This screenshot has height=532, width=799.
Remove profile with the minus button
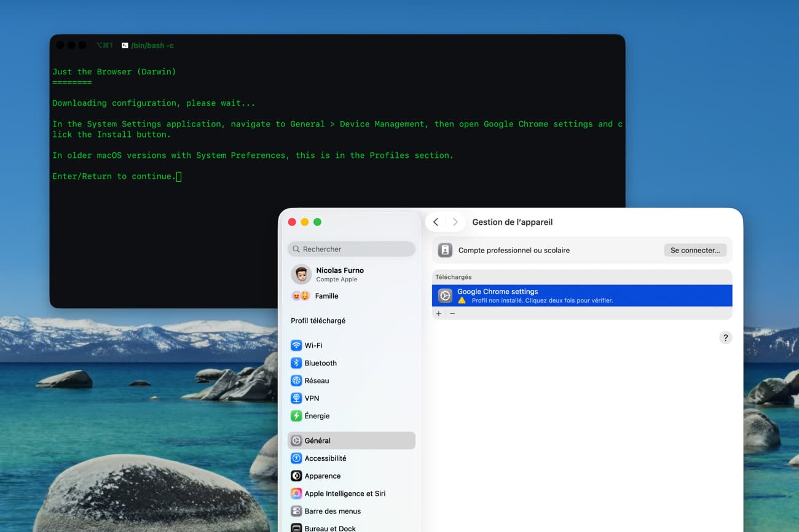tap(452, 313)
